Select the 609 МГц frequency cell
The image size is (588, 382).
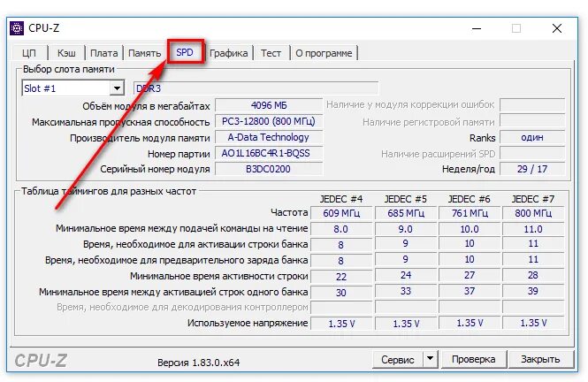coord(341,213)
